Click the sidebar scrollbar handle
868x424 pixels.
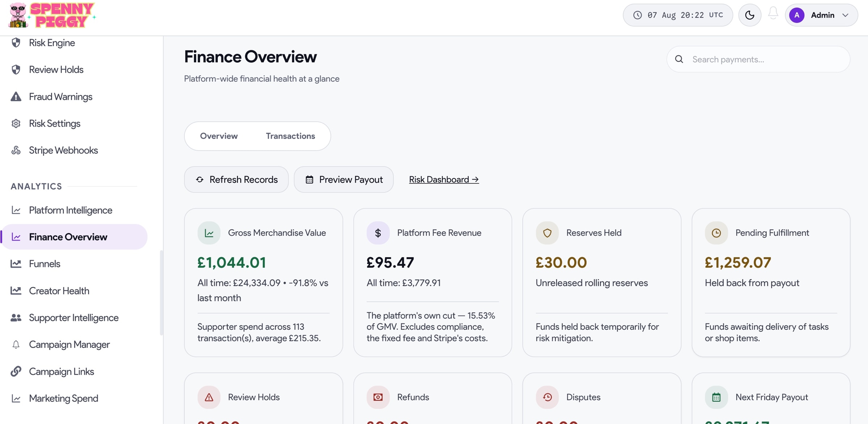pos(161,293)
